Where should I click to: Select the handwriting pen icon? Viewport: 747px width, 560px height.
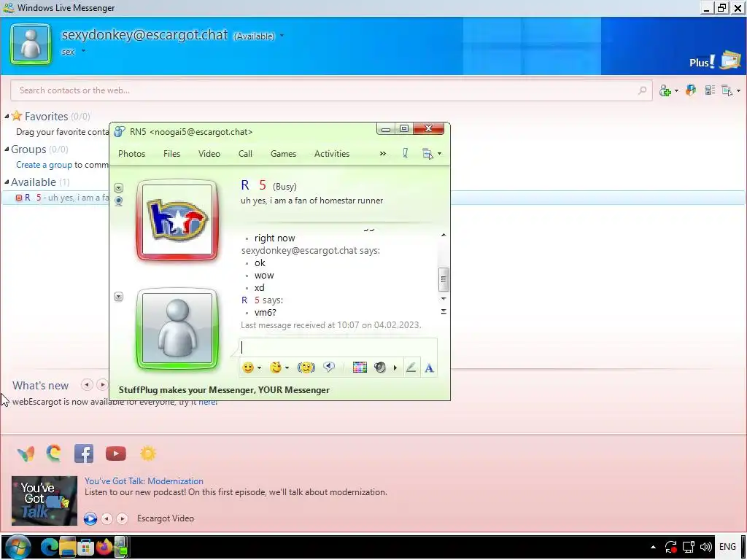(411, 367)
